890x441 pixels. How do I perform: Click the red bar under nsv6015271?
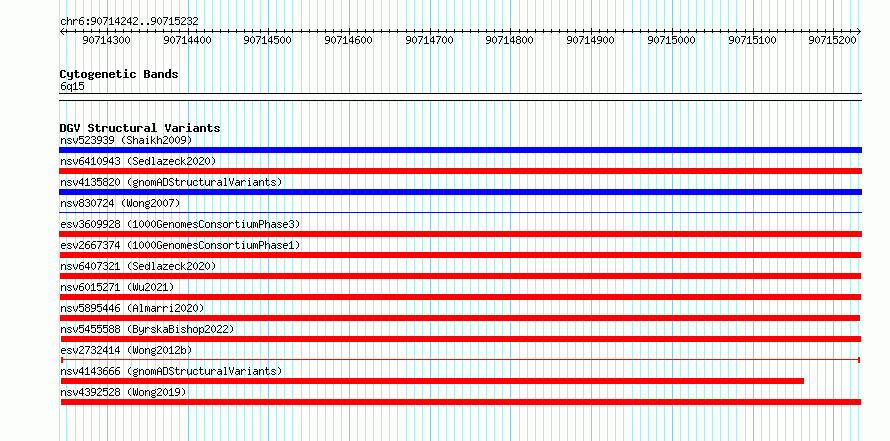coord(460,297)
